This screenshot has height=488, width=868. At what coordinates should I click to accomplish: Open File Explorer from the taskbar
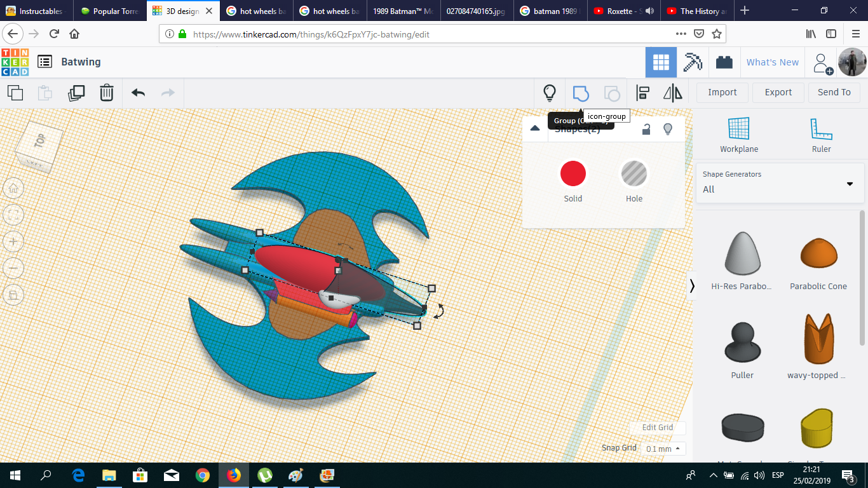point(109,475)
